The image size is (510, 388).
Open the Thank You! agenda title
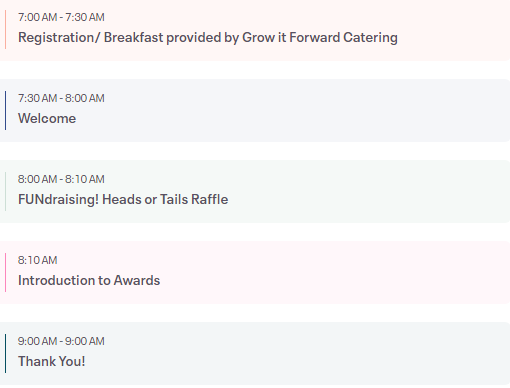[51, 361]
